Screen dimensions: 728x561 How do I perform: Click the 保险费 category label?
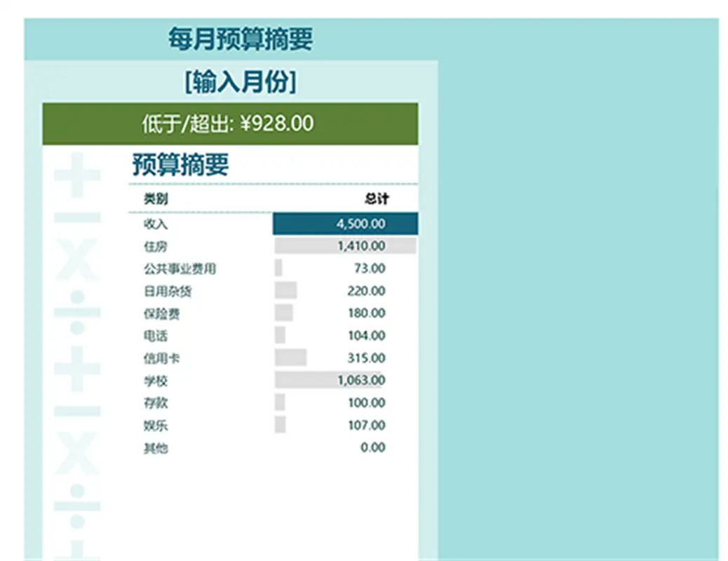coord(162,313)
